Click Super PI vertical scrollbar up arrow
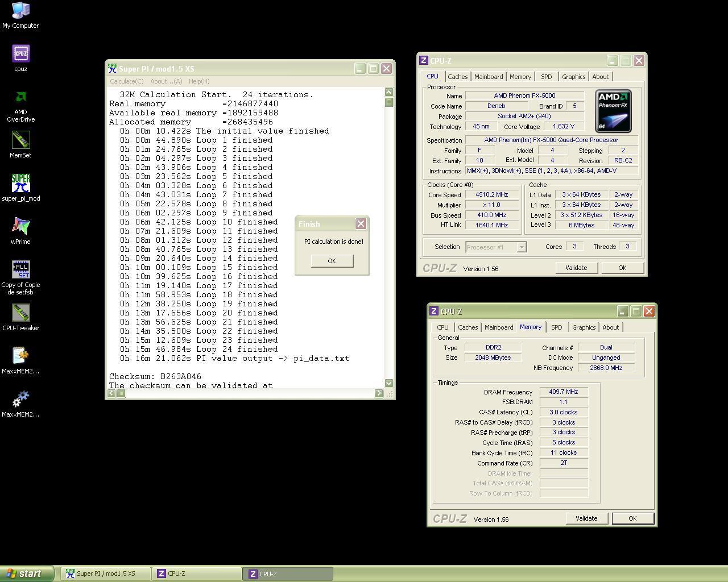 [x=389, y=92]
